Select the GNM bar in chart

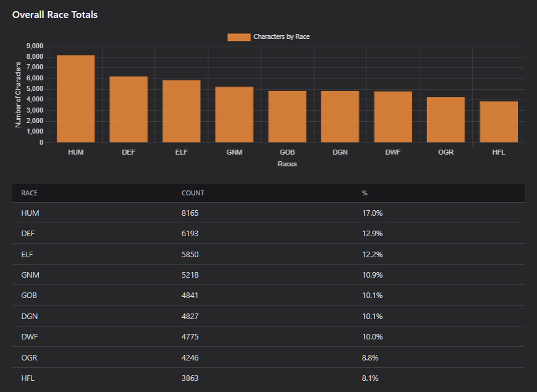coord(234,114)
